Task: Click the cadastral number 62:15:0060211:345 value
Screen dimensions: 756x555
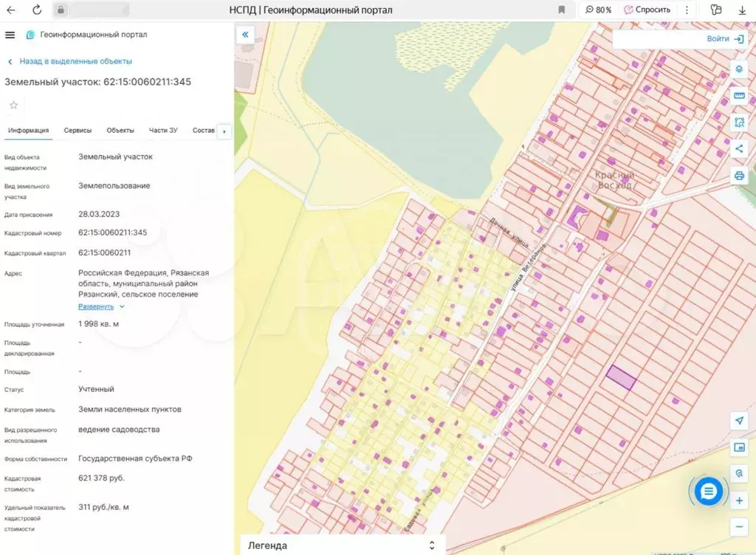Action: [x=112, y=232]
